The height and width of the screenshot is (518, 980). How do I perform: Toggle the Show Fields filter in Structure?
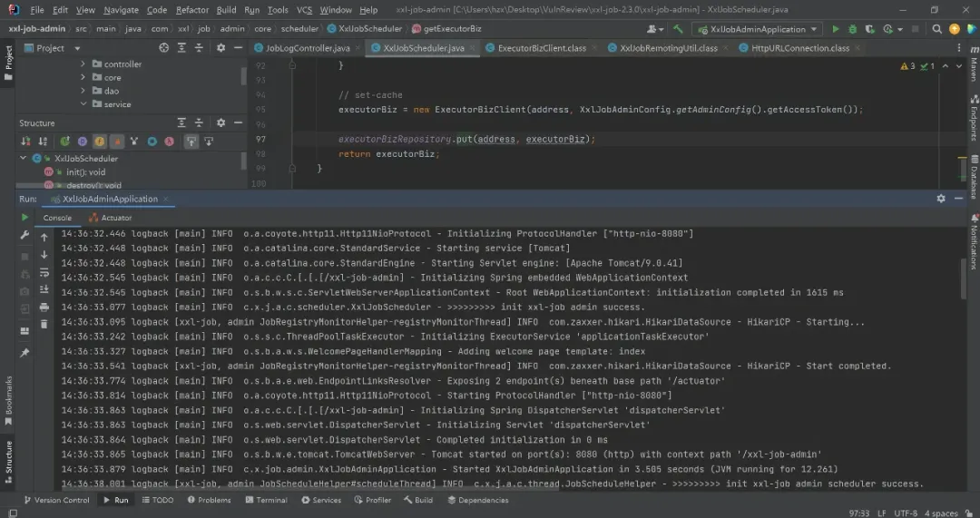100,142
